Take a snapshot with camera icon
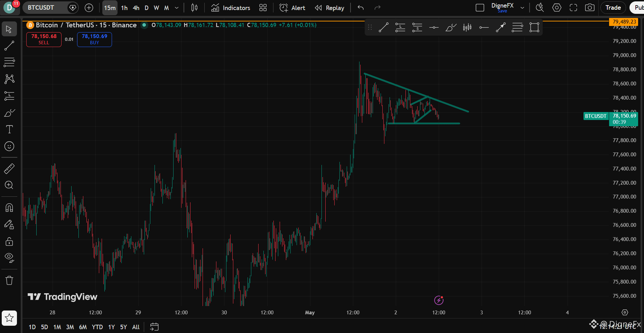The height and width of the screenshot is (333, 644). coord(590,8)
